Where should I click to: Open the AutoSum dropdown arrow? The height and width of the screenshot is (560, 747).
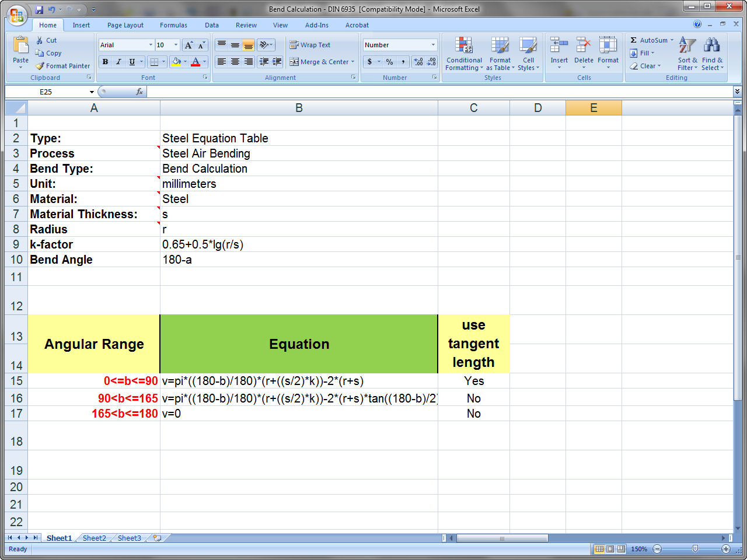(x=672, y=40)
